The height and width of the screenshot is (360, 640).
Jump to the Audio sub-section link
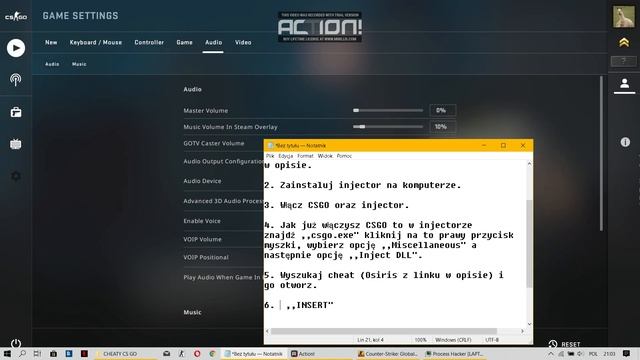click(x=52, y=64)
